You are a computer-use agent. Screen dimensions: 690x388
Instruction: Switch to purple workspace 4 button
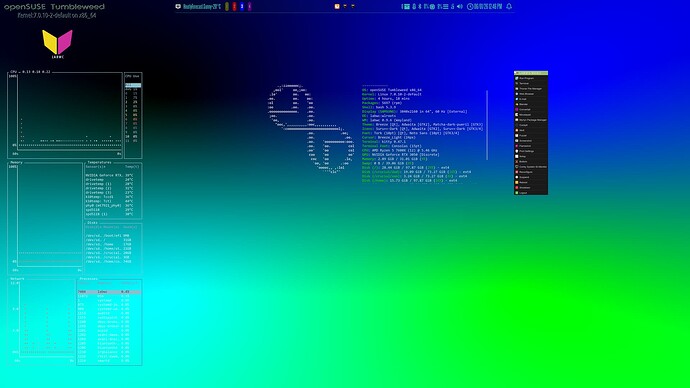click(249, 7)
